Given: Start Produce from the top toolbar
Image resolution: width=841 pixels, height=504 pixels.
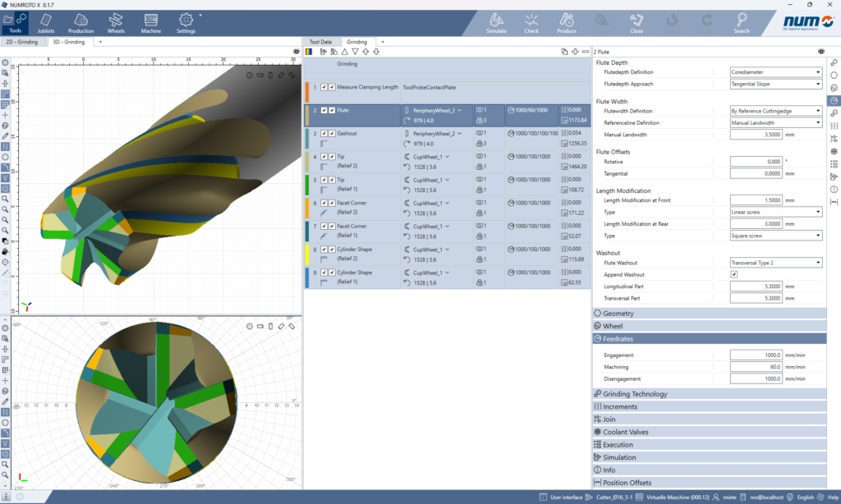Looking at the screenshot, I should tap(566, 22).
